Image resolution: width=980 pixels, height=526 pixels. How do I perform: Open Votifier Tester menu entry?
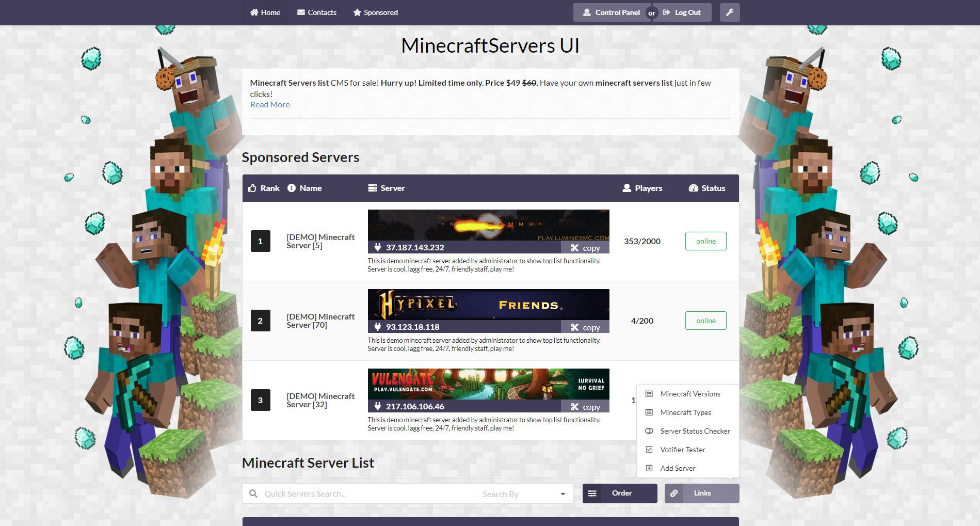[687, 450]
